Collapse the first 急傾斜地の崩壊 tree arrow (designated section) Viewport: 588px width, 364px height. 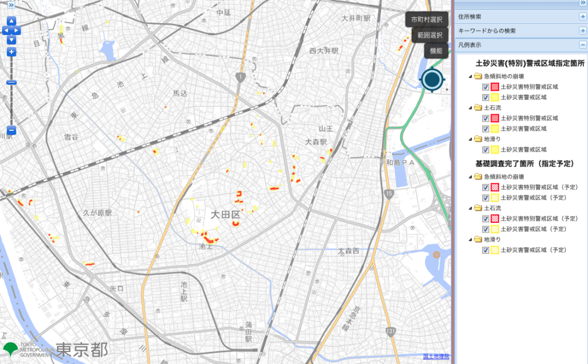(470, 76)
